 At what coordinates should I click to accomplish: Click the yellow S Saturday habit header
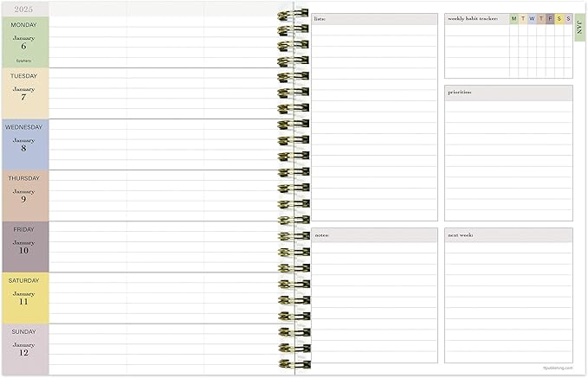[559, 18]
